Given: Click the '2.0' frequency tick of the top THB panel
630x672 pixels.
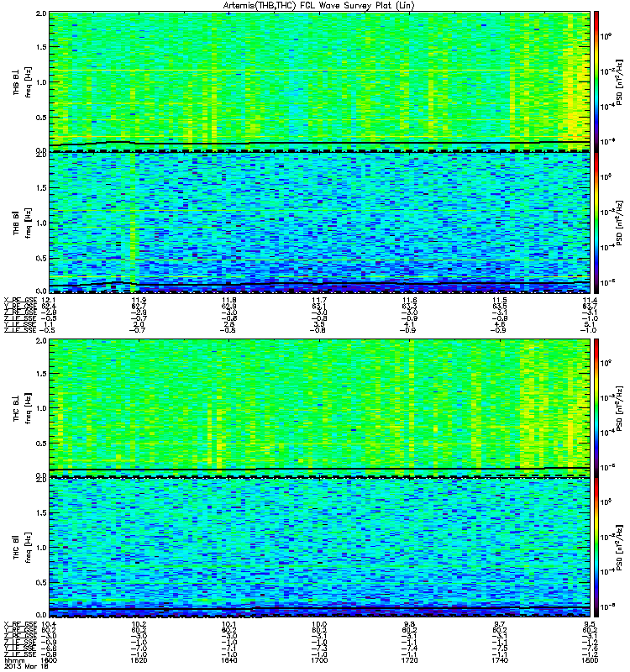Looking at the screenshot, I should tap(41, 13).
